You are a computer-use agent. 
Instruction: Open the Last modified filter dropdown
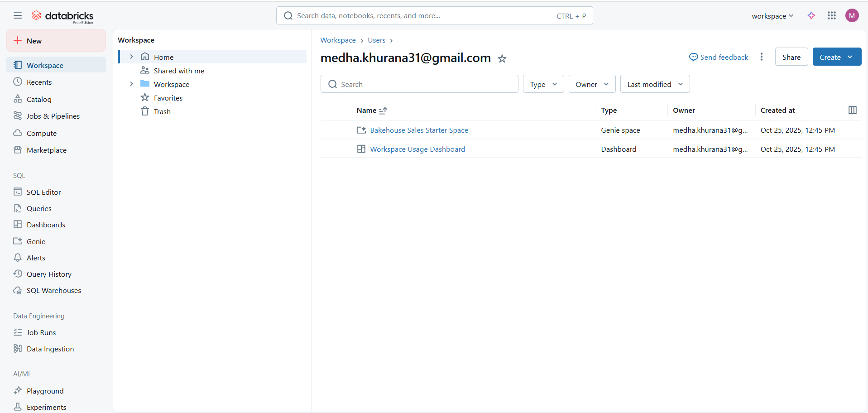click(x=654, y=84)
